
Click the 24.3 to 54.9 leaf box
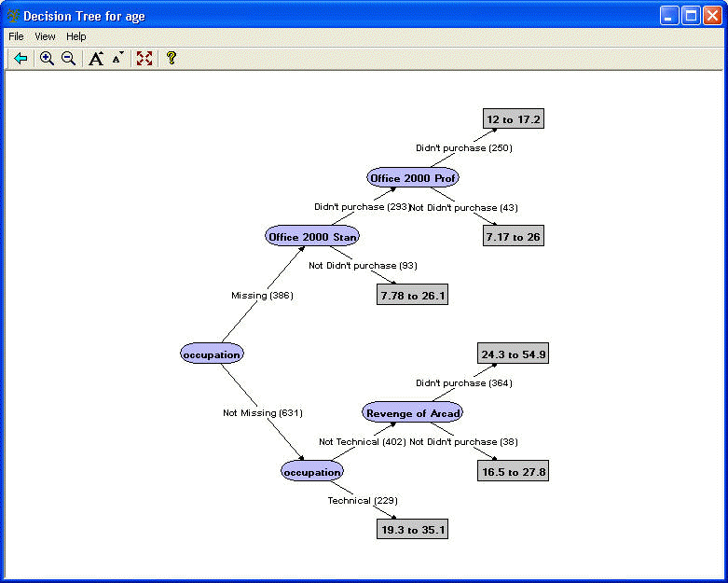point(513,354)
